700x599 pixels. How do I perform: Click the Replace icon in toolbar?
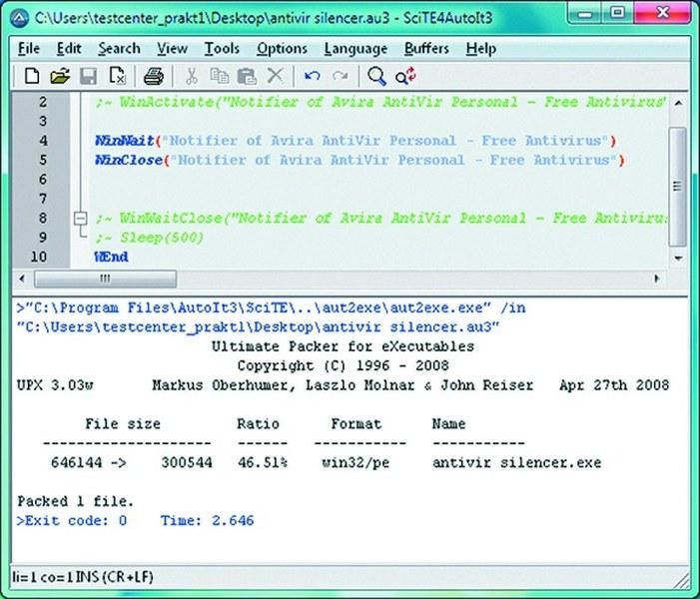tap(405, 76)
